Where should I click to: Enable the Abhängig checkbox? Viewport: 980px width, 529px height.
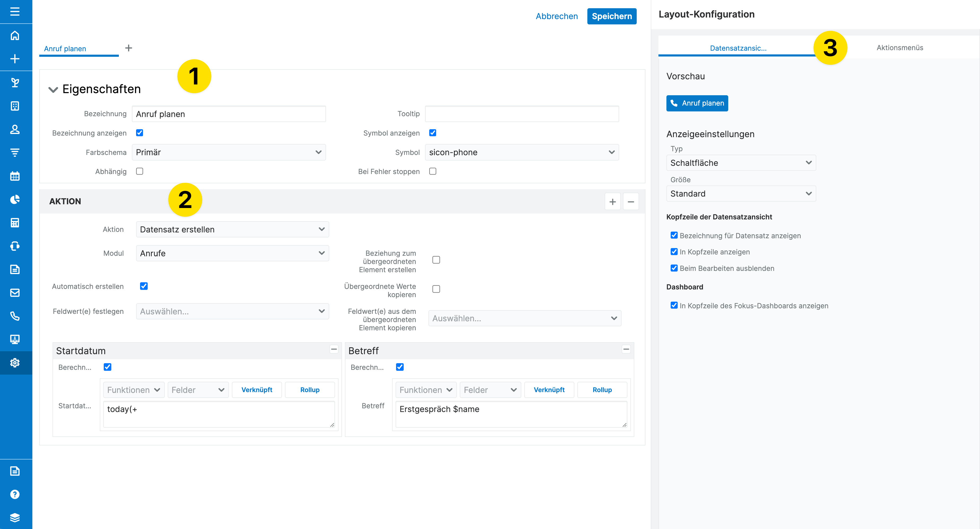click(x=140, y=171)
